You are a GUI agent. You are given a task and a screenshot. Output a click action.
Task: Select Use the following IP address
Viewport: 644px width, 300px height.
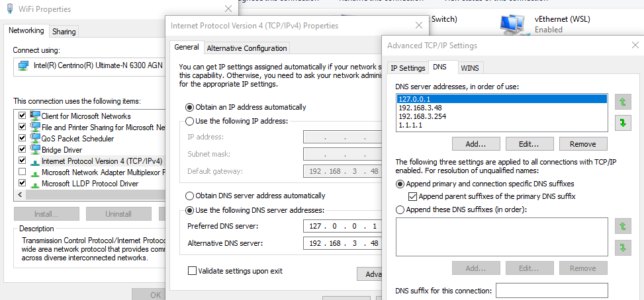(189, 122)
